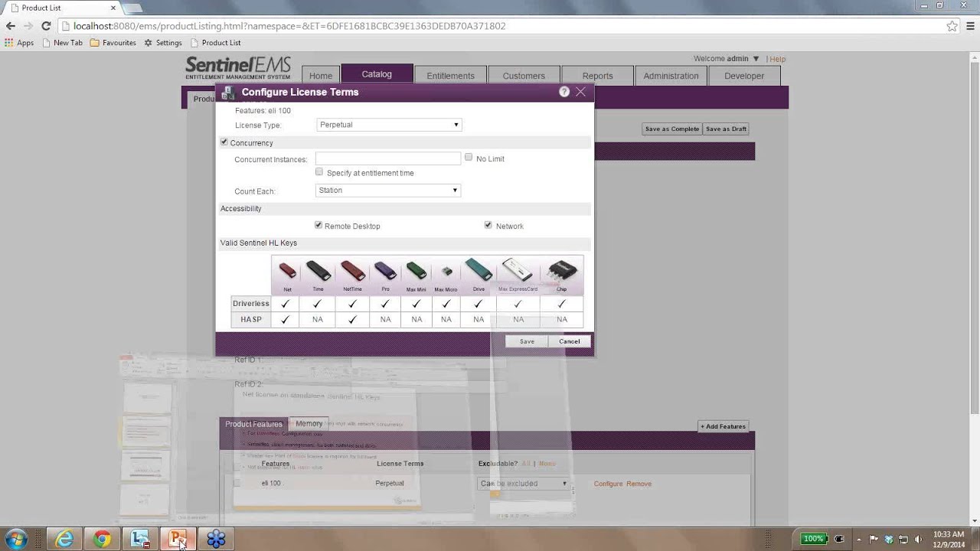Select the Max Micro key image
This screenshot has height=551, width=980.
pos(447,272)
